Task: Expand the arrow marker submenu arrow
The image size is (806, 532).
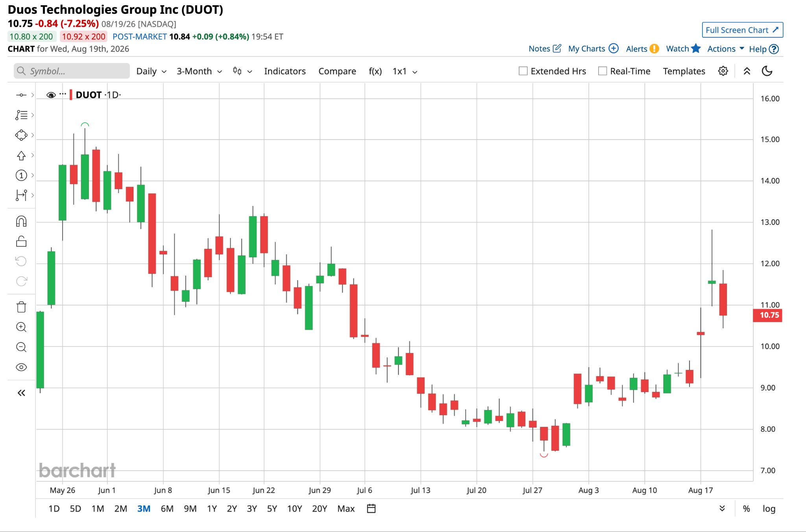Action: coord(33,156)
